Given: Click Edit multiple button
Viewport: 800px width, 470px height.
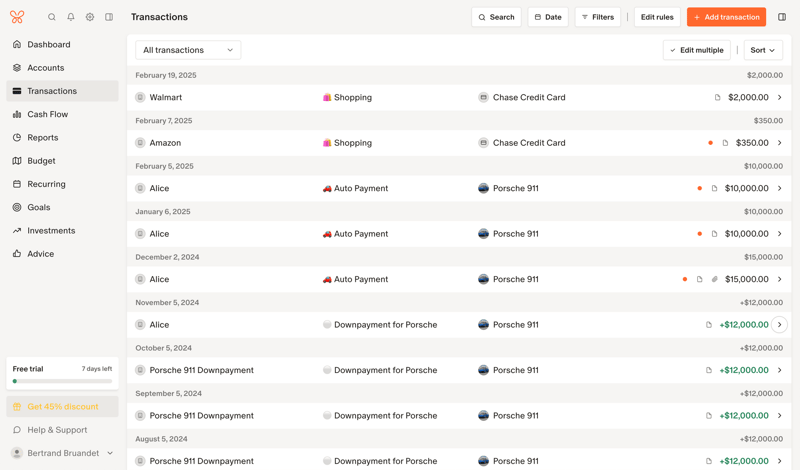Looking at the screenshot, I should point(696,50).
